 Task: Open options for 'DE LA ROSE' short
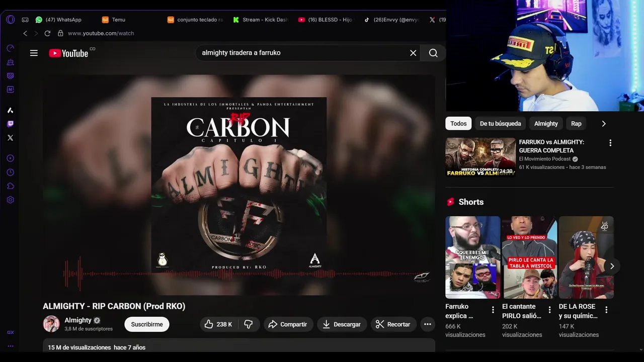point(606,310)
